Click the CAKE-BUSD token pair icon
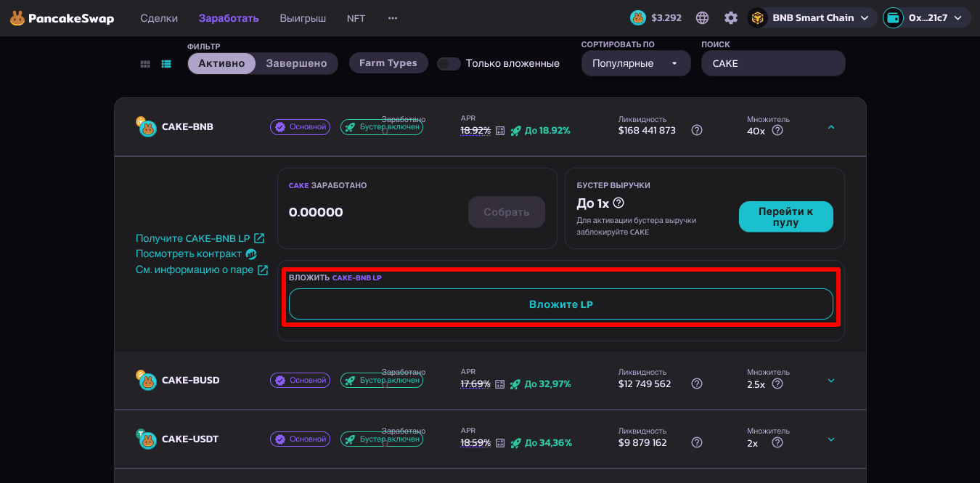This screenshot has width=980, height=483. tap(147, 380)
